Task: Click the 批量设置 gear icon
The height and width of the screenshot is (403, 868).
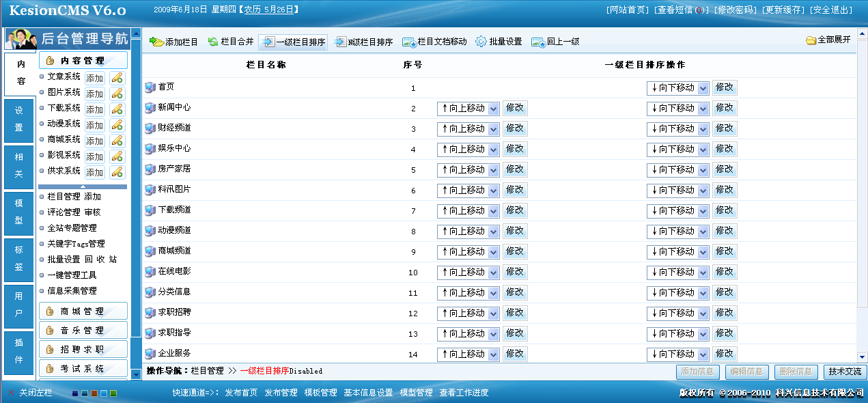Action: (481, 41)
